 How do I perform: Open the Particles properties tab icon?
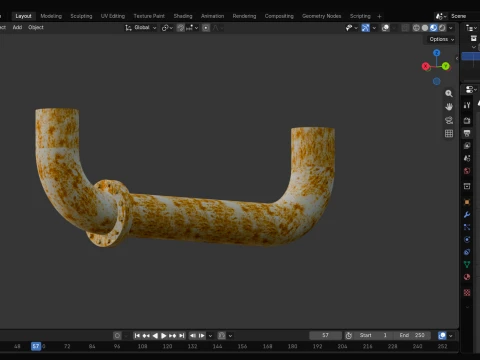467,227
